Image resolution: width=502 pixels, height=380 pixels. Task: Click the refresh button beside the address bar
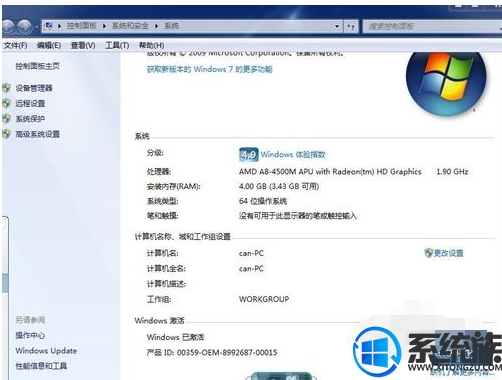tap(351, 26)
